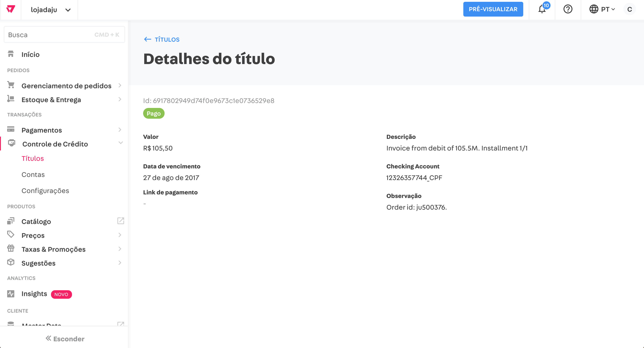Viewport: 644px width, 348px height.
Task: Collapse the Controle de Crédito section
Action: (x=121, y=143)
